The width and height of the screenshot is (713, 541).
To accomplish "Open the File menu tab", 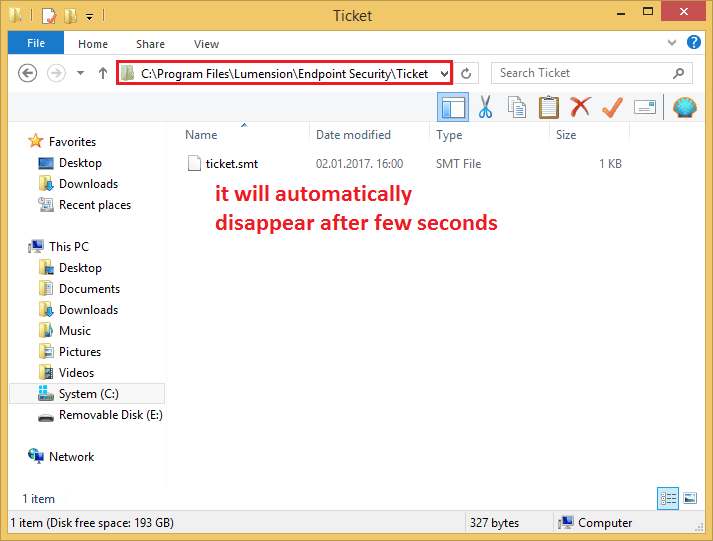I will [x=36, y=43].
